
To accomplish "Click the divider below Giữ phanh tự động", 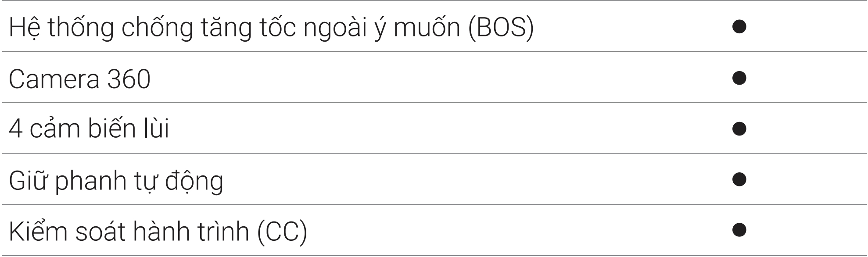I will coord(434,204).
